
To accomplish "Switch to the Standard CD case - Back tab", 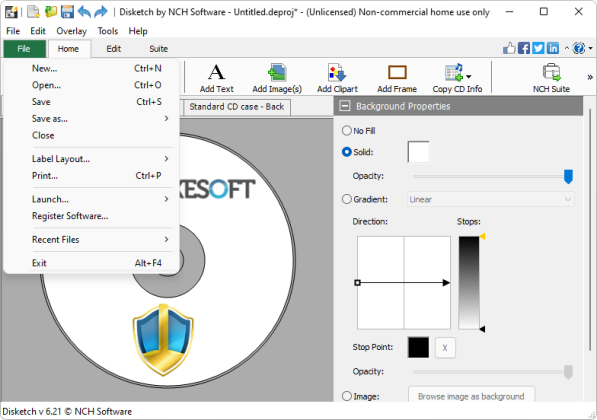I will tap(236, 107).
